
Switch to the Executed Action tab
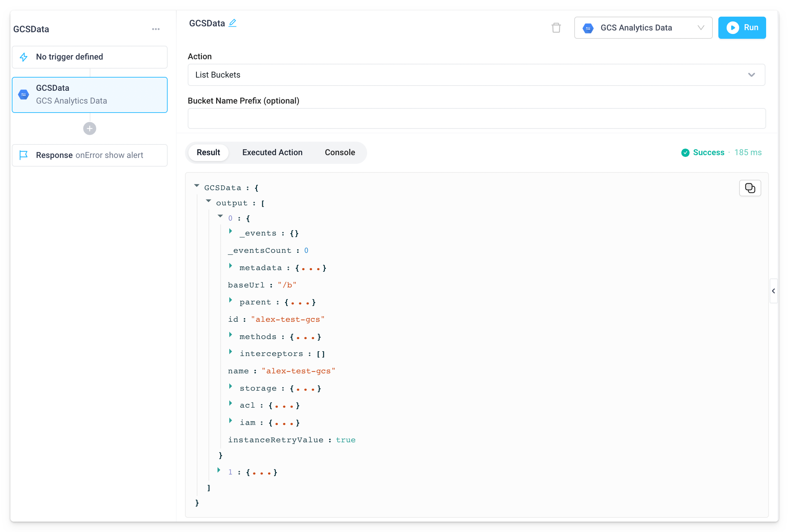point(272,152)
